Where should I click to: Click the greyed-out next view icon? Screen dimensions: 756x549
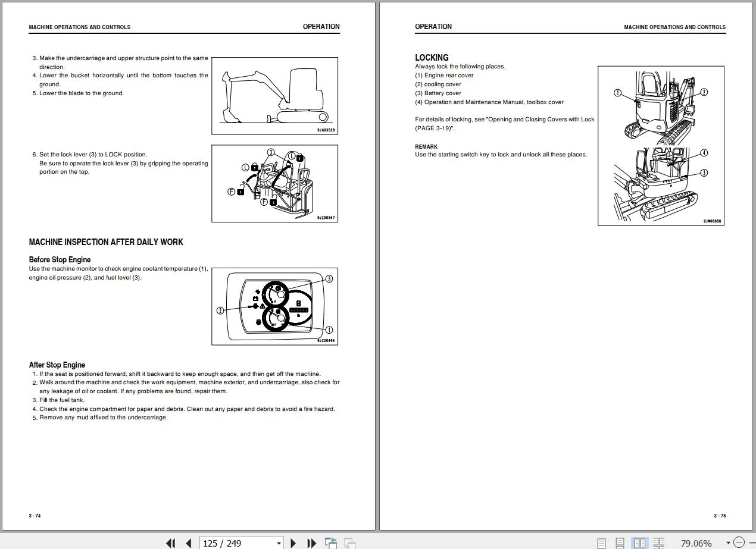[x=350, y=542]
